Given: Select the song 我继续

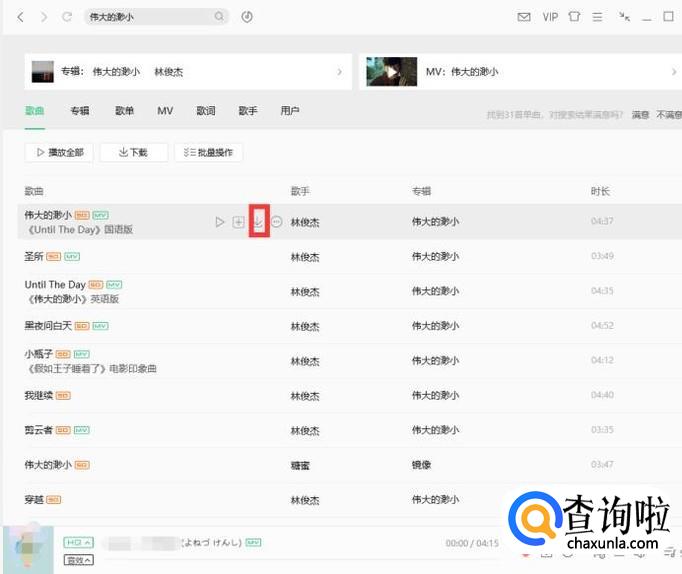Looking at the screenshot, I should (39, 395).
